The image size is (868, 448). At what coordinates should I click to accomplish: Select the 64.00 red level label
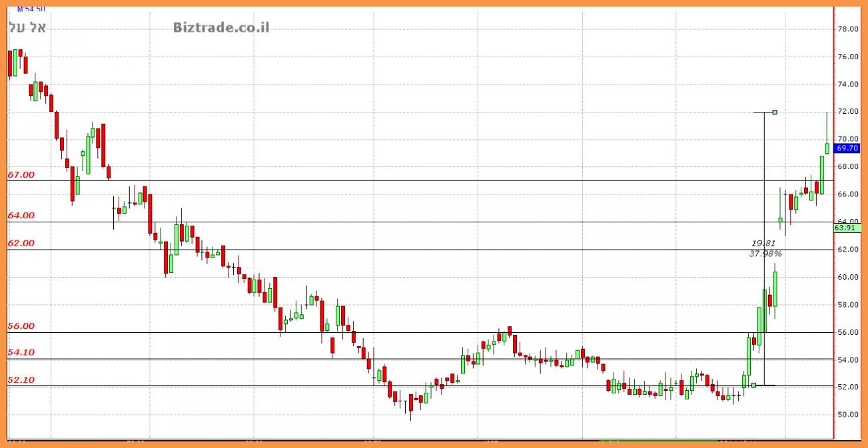21,216
